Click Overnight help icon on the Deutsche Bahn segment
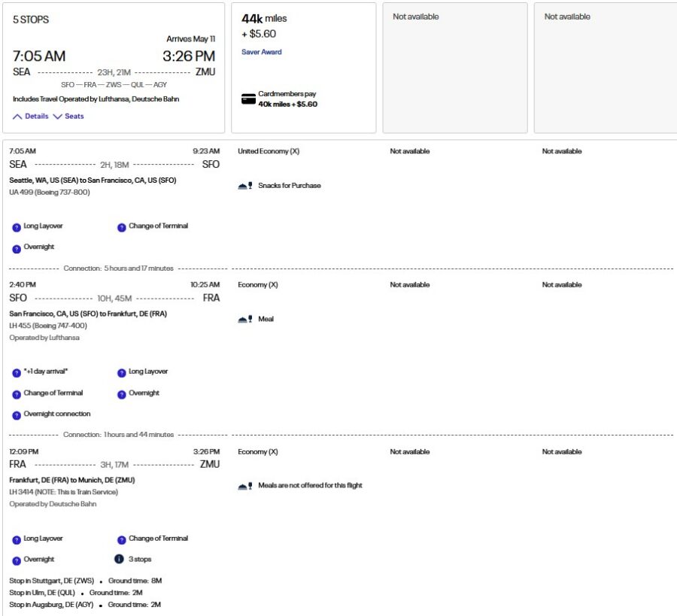 coord(17,559)
